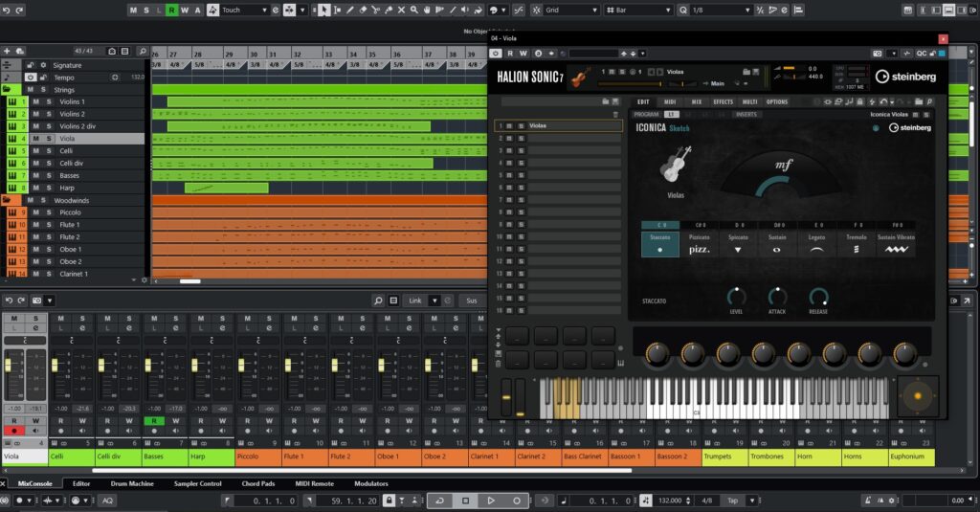Click the AQ button in transport bar
Viewport: 980px width, 512px height.
coord(107,501)
